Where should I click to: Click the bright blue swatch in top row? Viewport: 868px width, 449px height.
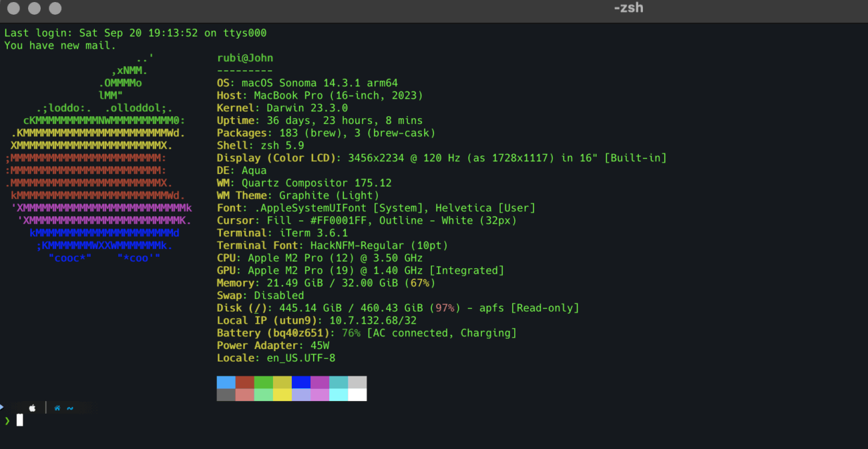tap(301, 382)
